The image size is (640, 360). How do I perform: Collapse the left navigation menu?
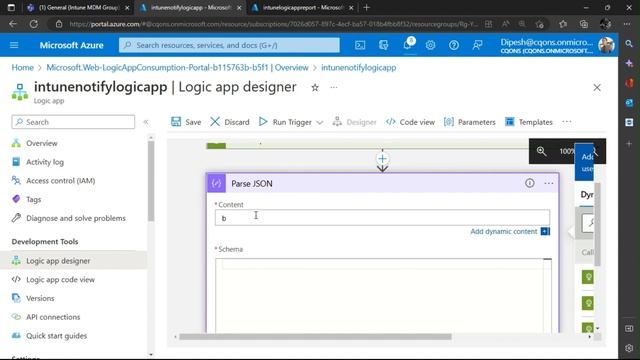(x=146, y=122)
